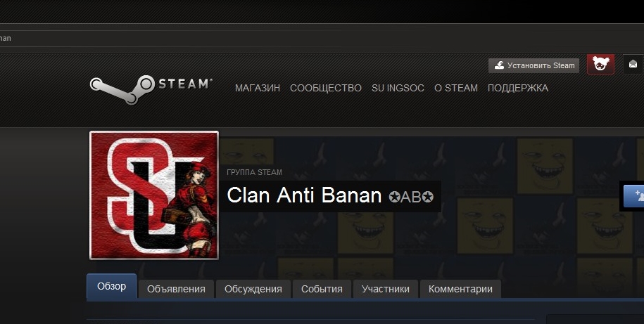Select the О STEAM menu item

point(456,88)
